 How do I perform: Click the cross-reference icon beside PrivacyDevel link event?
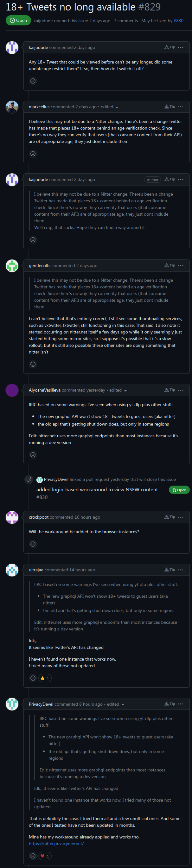(x=29, y=480)
